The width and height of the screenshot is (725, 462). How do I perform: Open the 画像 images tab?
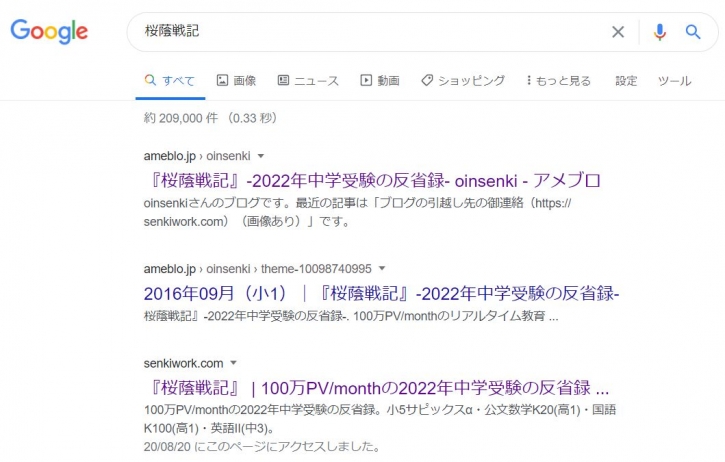[236, 81]
